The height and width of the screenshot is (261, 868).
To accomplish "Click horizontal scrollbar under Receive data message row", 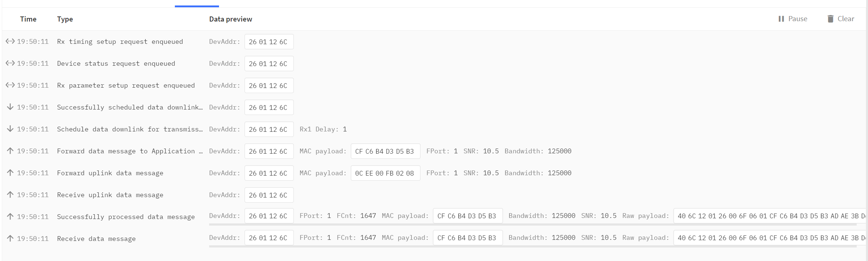I will [x=533, y=246].
